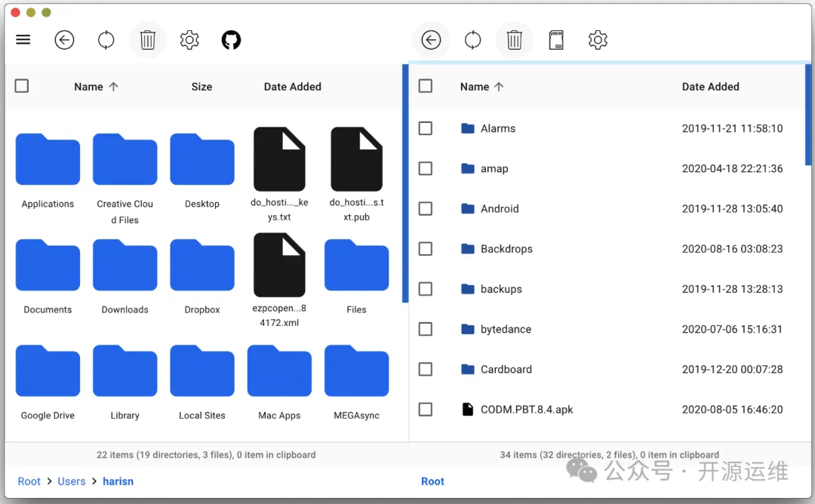This screenshot has width=815, height=504.
Task: Go back using right pane arrow button
Action: 431,40
